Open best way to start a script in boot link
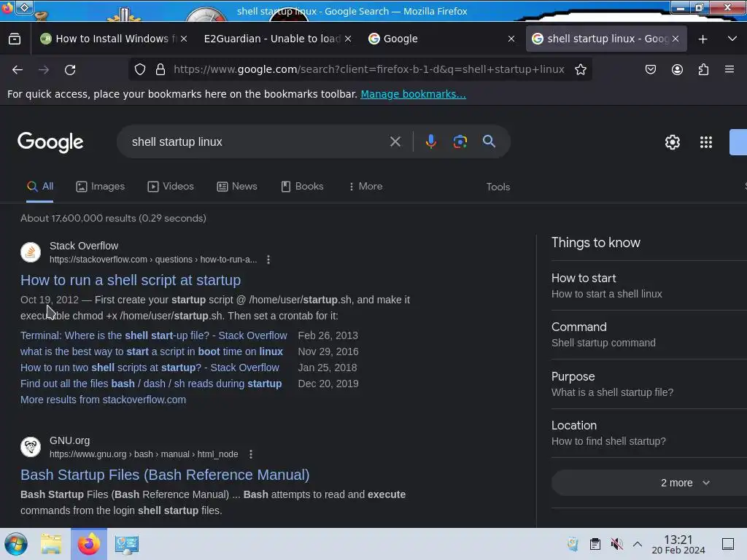This screenshot has width=747, height=560. point(152,351)
